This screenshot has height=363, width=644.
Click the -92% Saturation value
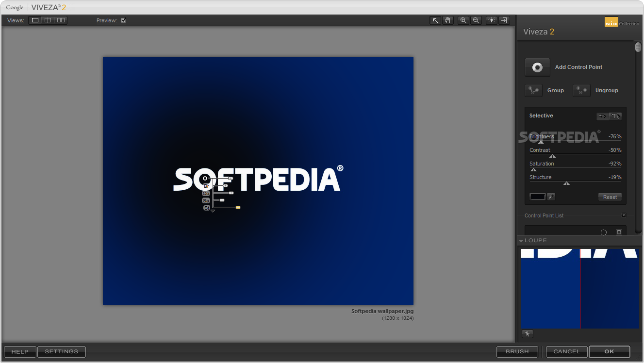615,164
